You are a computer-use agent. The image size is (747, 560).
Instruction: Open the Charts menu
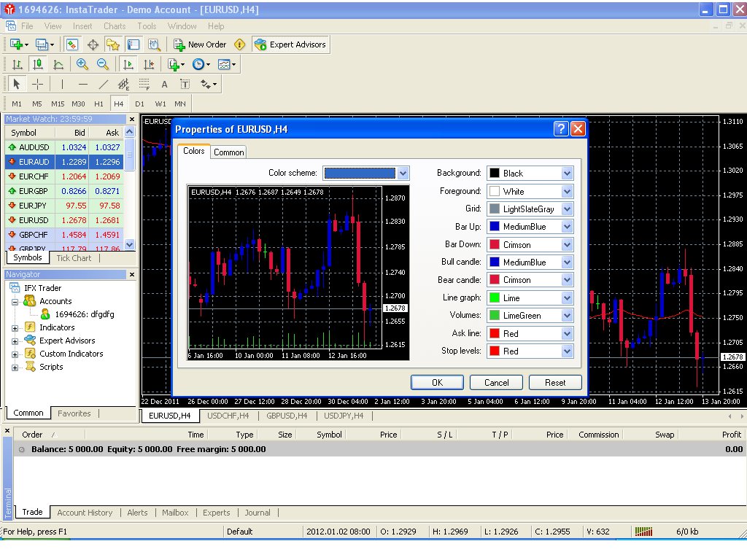tap(114, 26)
